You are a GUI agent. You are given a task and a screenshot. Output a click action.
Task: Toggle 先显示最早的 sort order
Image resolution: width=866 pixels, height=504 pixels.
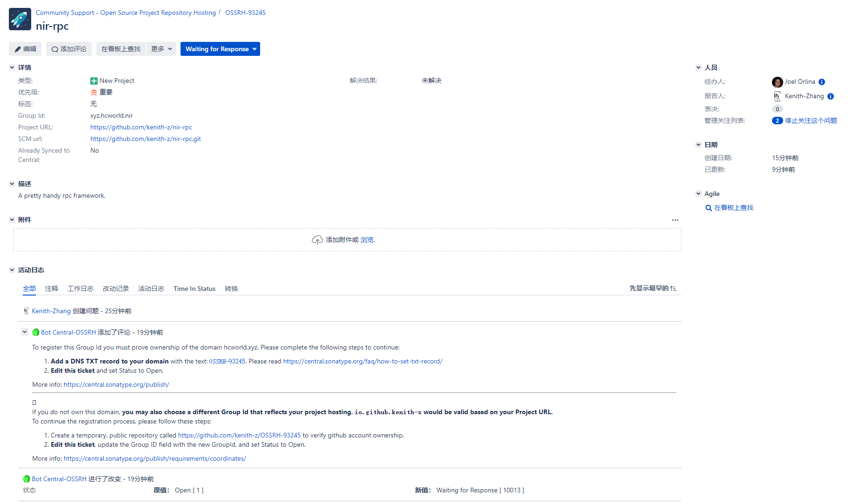click(653, 288)
